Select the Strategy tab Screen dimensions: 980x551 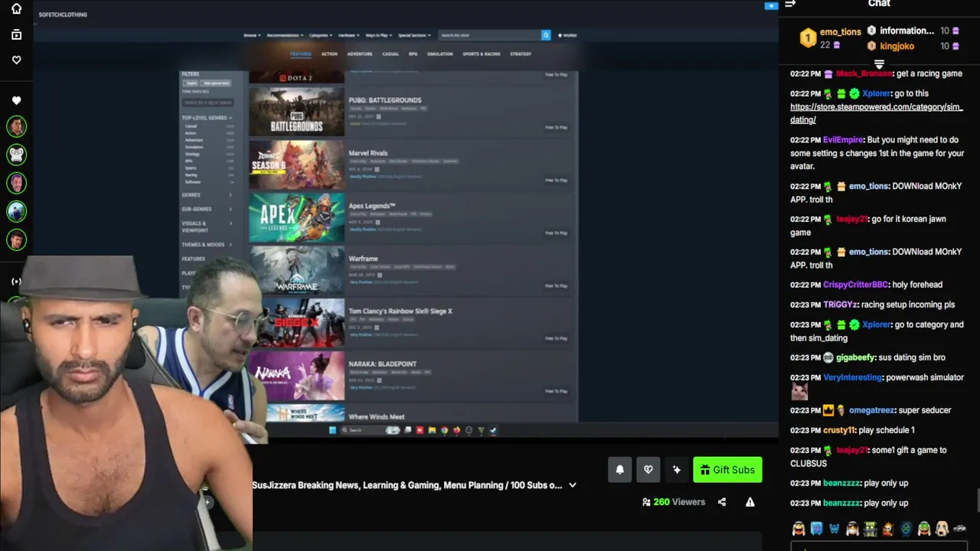[521, 54]
